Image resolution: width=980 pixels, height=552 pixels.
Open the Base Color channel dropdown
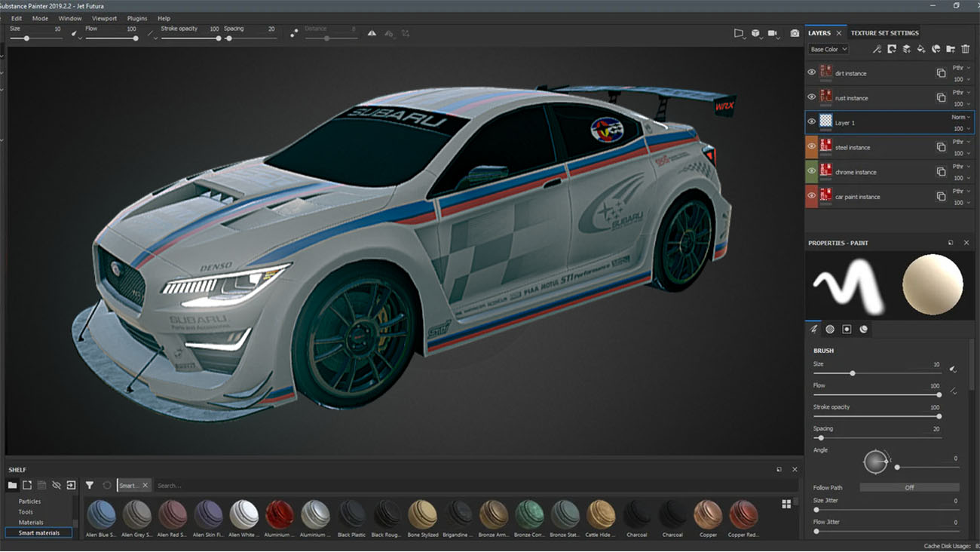pos(827,49)
